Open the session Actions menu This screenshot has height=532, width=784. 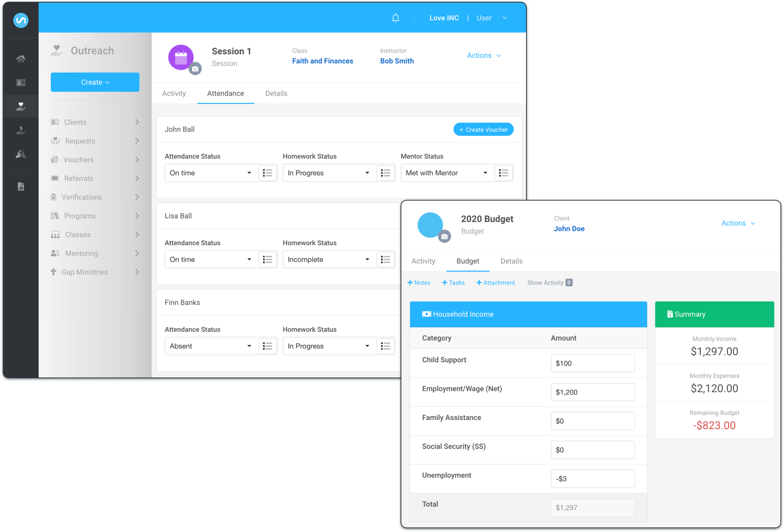483,56
